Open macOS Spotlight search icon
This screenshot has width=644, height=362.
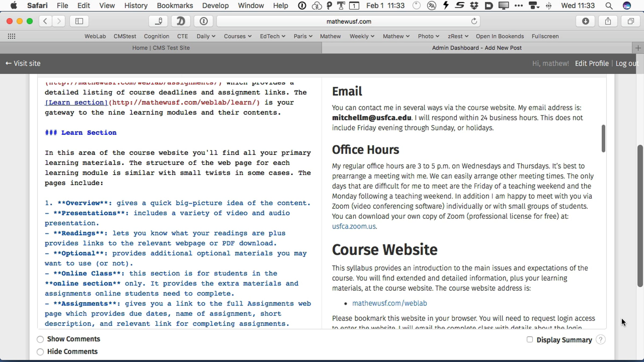tap(609, 6)
